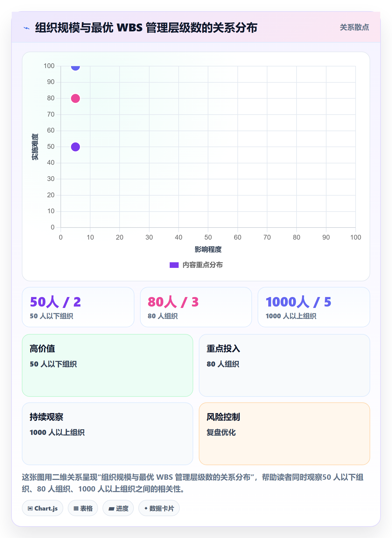Click the lightning bolt icon beside the title

(x=27, y=28)
